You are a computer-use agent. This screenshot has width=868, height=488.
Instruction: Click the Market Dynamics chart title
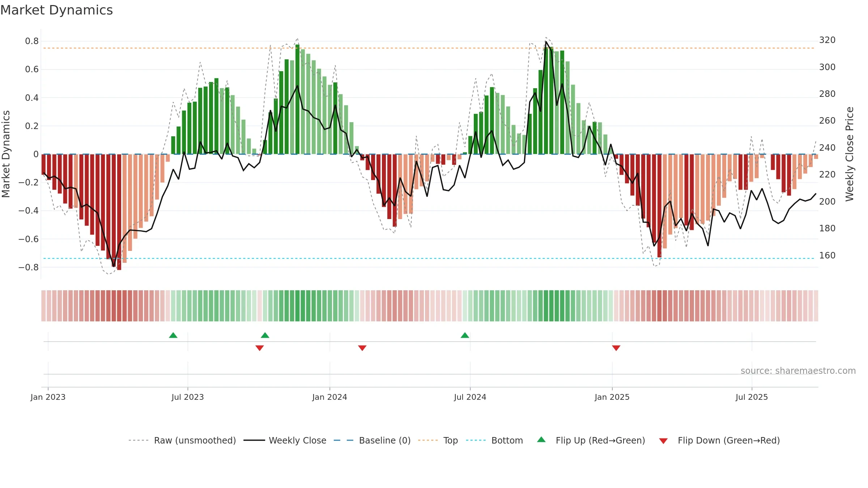[56, 10]
